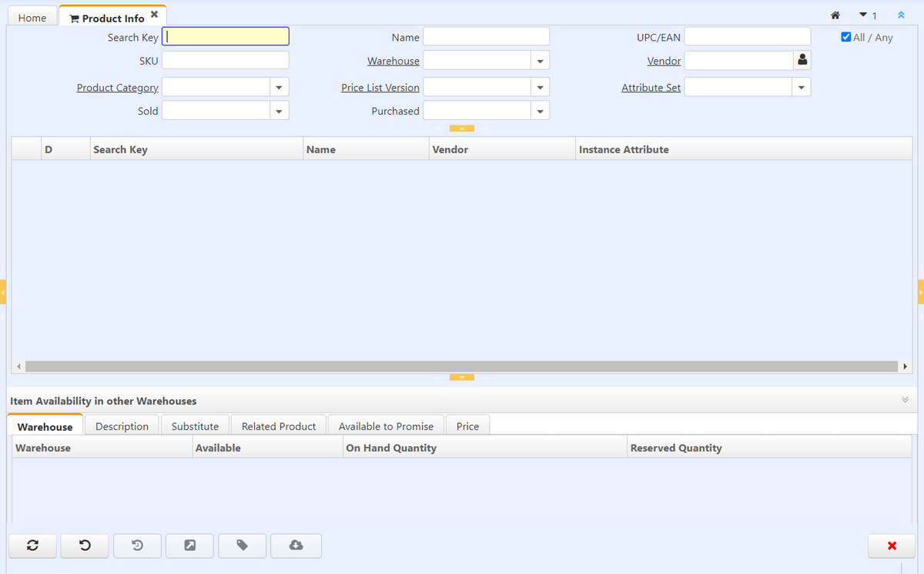Open the Attribute Set dropdown

pyautogui.click(x=801, y=88)
